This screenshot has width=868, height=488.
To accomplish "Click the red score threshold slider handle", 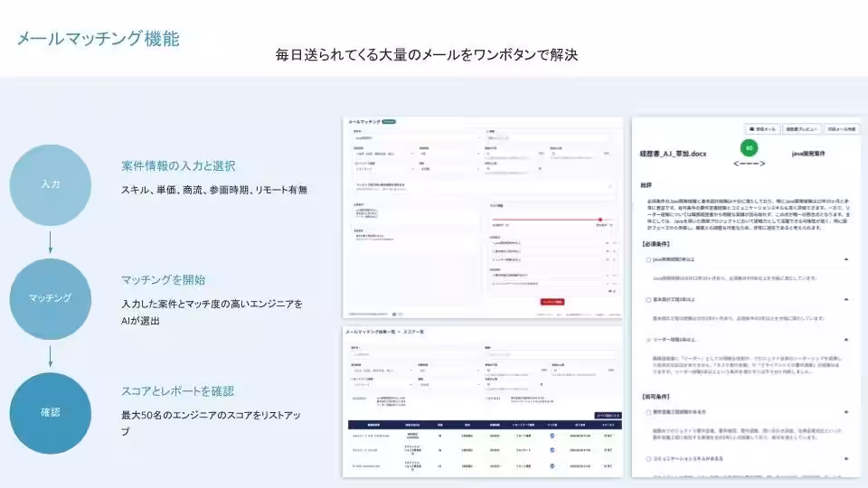I will coord(600,220).
